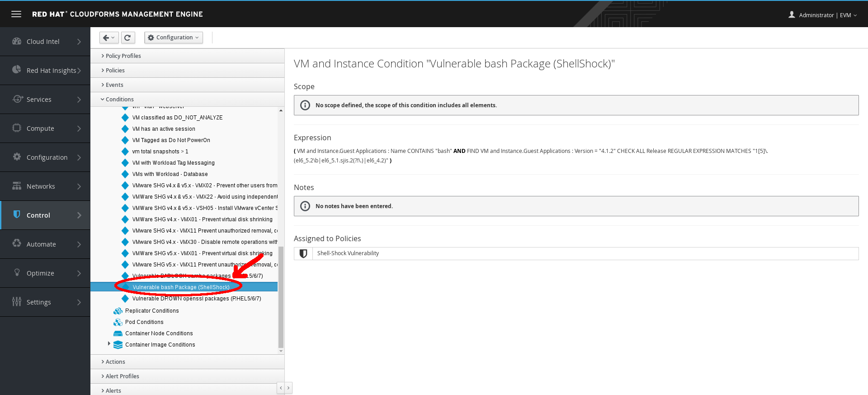Click the diamond icon for VM classified as DO_NOT_ANALYZE
Viewport: 868px width, 395px height.
tap(125, 118)
